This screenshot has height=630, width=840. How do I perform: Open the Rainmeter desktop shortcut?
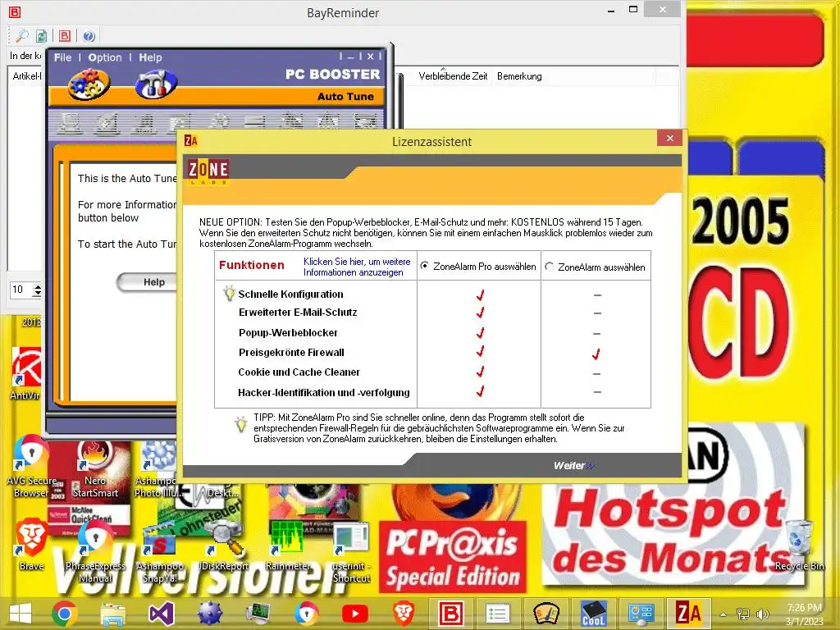tap(288, 546)
